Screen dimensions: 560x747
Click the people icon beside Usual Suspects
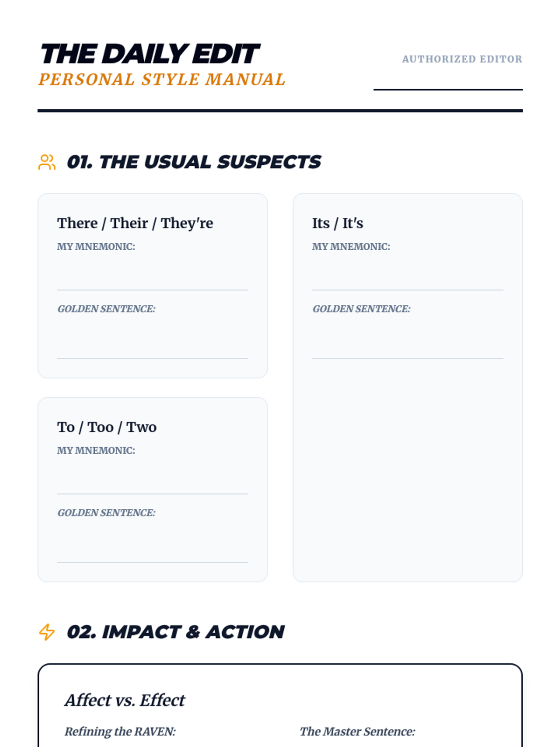[x=47, y=162]
